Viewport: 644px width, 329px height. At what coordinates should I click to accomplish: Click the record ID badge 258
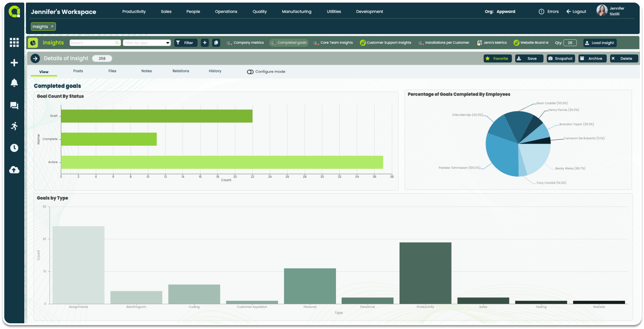click(102, 58)
